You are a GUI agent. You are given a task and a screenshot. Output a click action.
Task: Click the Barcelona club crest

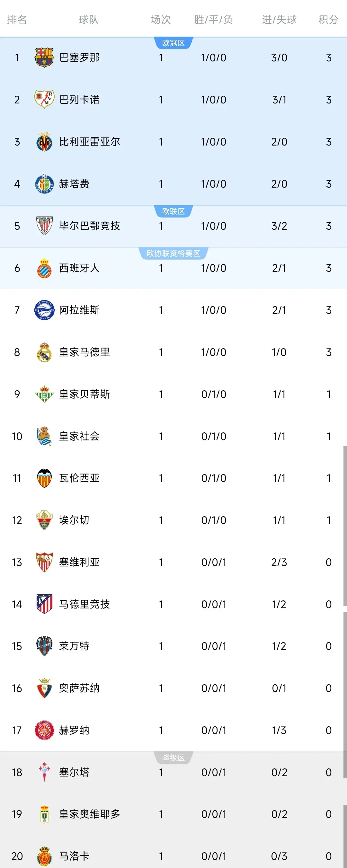44,58
